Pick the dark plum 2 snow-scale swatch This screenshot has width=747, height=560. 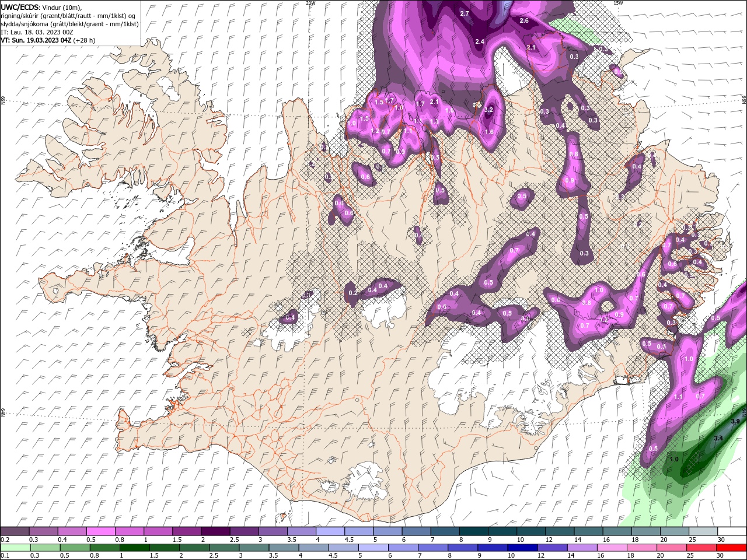[215, 531]
